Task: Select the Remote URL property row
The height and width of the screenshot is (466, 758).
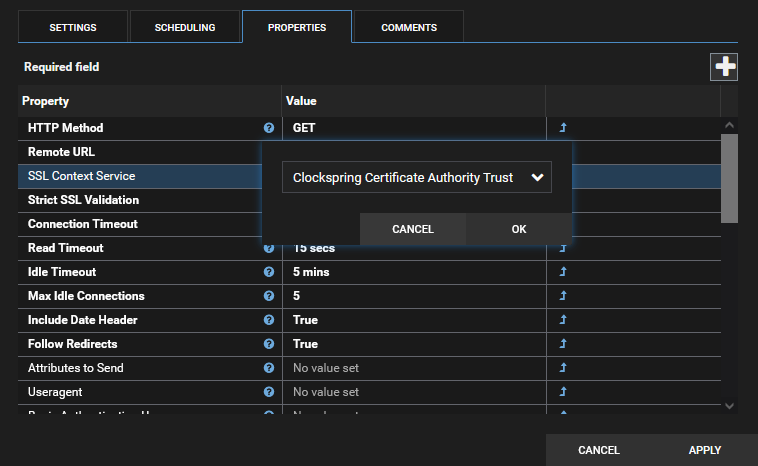Action: 140,152
